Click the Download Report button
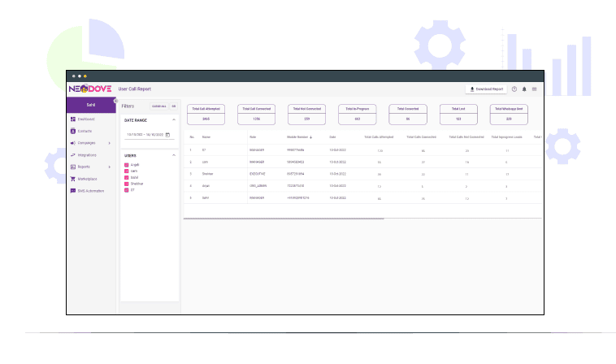The image size is (616, 364). 486,89
